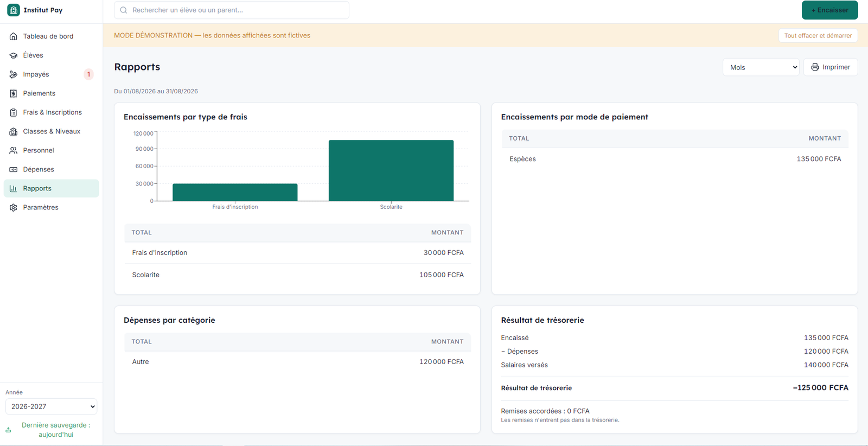Click the Dépenses banknote icon
868x446 pixels.
[14, 169]
